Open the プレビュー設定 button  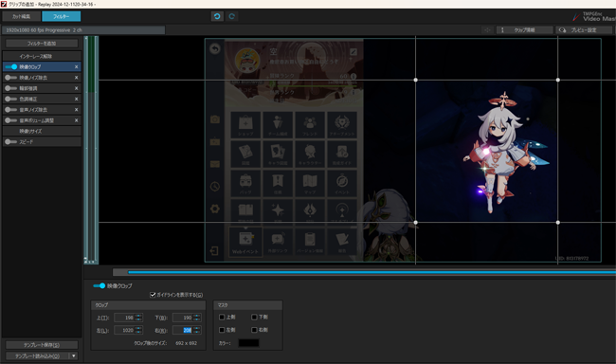pos(584,30)
